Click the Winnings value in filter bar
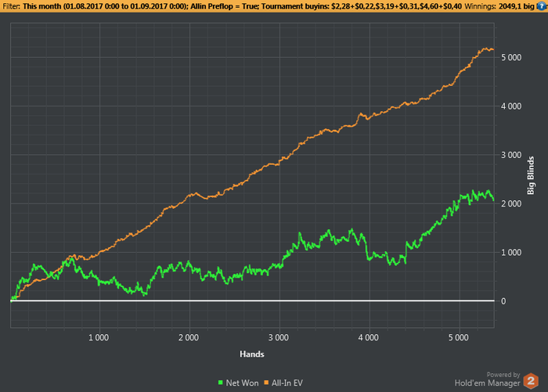 tap(518, 6)
